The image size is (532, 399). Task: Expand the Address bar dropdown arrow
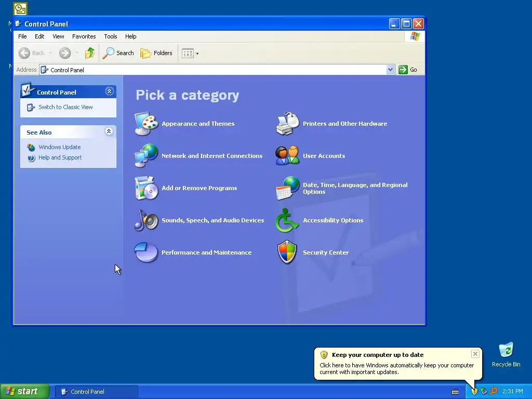tap(391, 70)
